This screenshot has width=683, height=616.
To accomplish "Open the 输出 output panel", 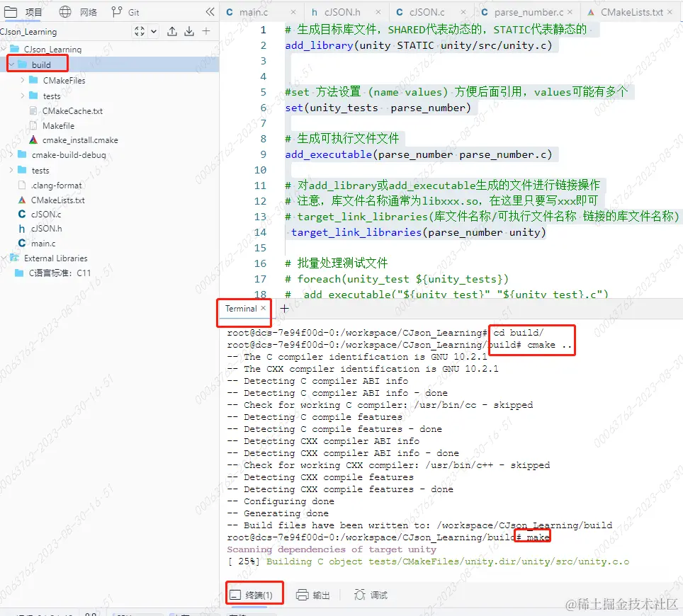I will 312,595.
